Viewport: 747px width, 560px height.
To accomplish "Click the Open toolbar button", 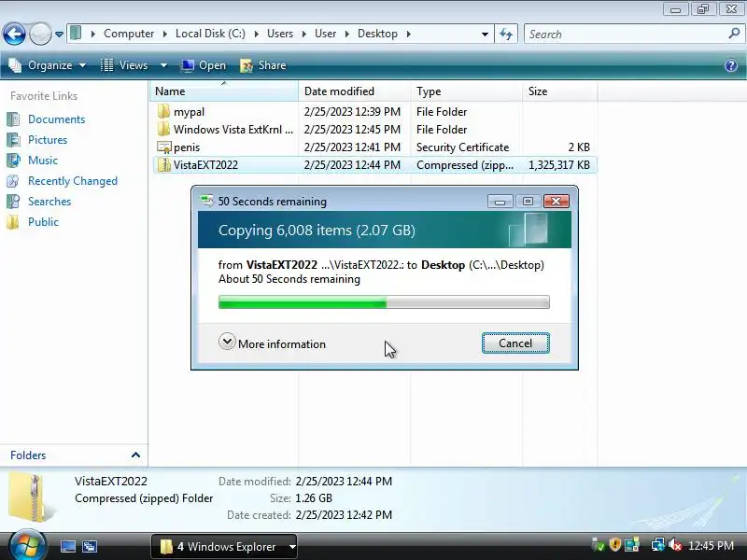I will (204, 65).
